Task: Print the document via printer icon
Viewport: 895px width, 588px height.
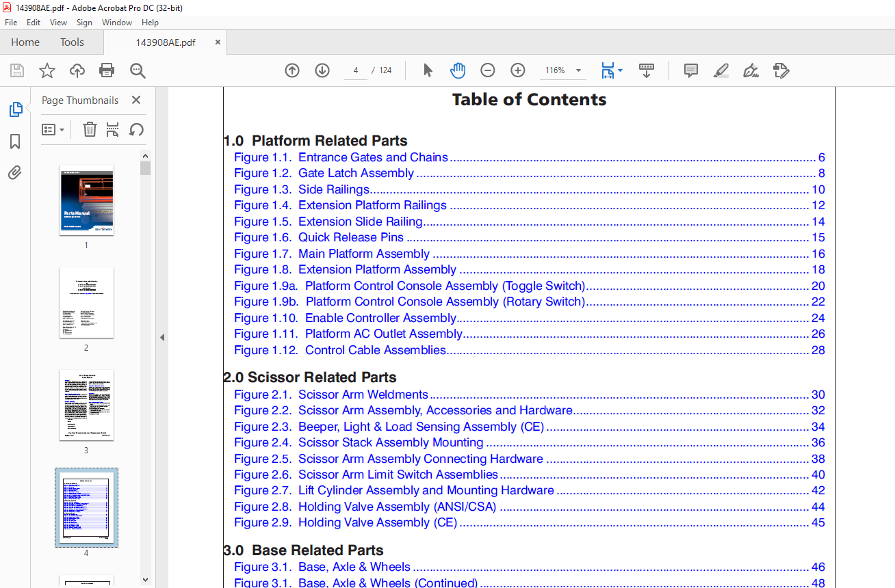Action: [x=107, y=70]
